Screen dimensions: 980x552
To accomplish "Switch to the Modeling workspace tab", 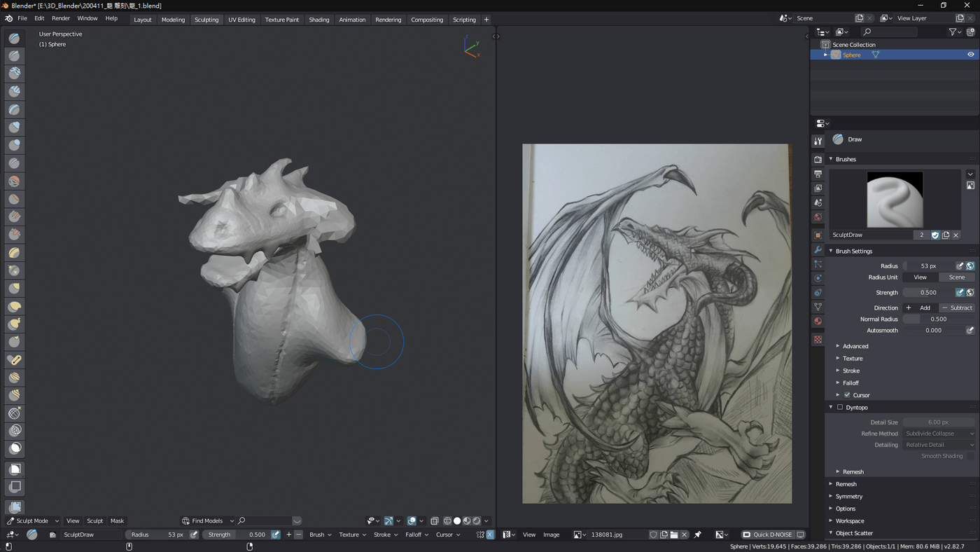I will [x=173, y=20].
